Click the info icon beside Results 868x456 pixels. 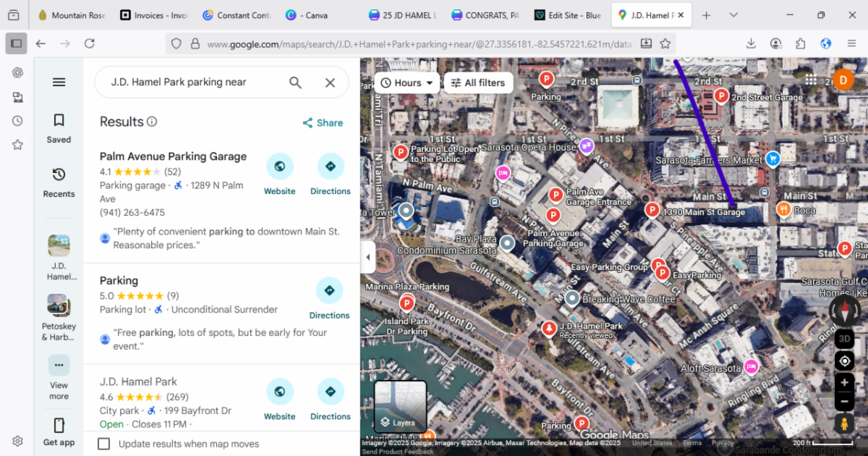152,122
